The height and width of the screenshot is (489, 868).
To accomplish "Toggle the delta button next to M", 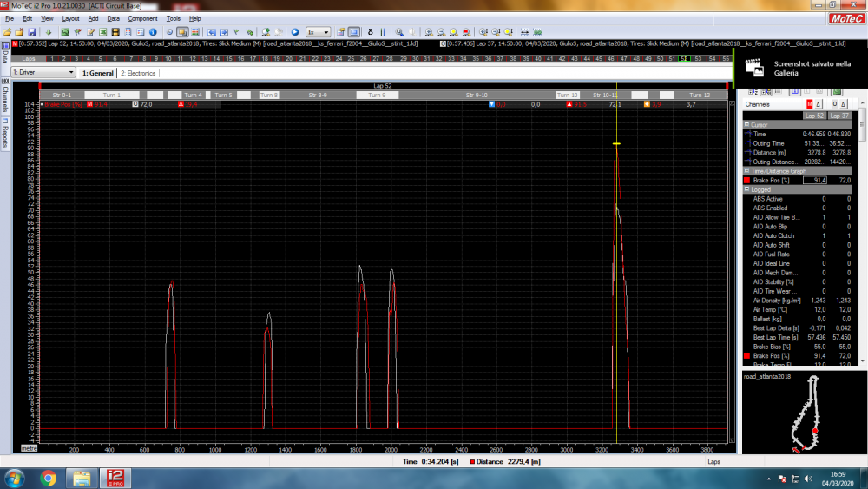I will tap(819, 104).
